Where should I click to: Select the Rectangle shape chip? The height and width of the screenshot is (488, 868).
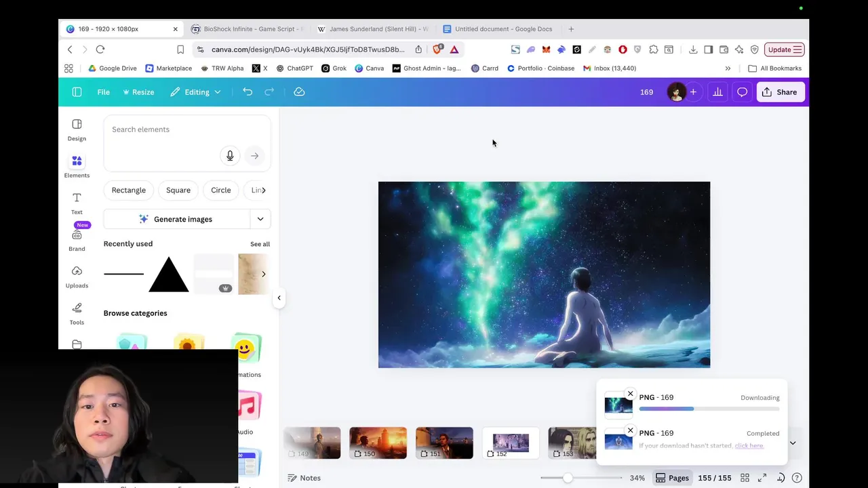pos(129,190)
